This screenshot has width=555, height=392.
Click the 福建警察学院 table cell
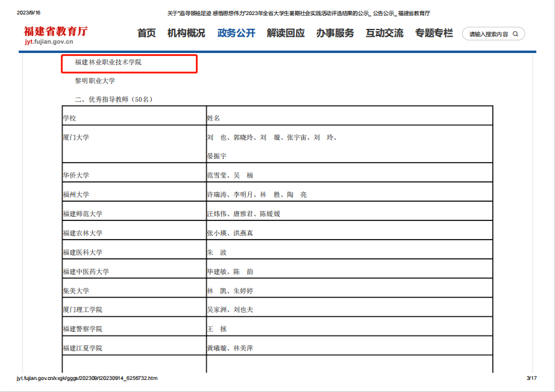[134, 326]
